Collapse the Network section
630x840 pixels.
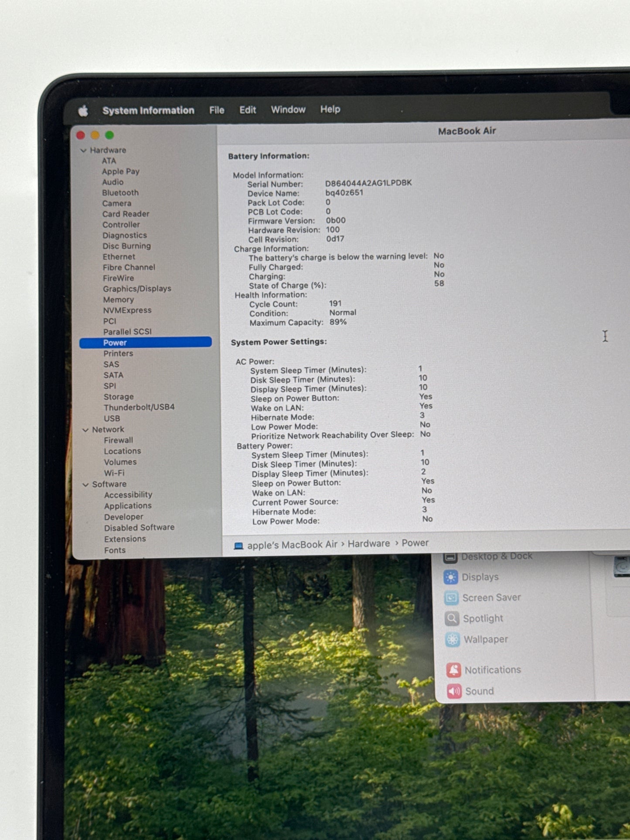coord(85,430)
